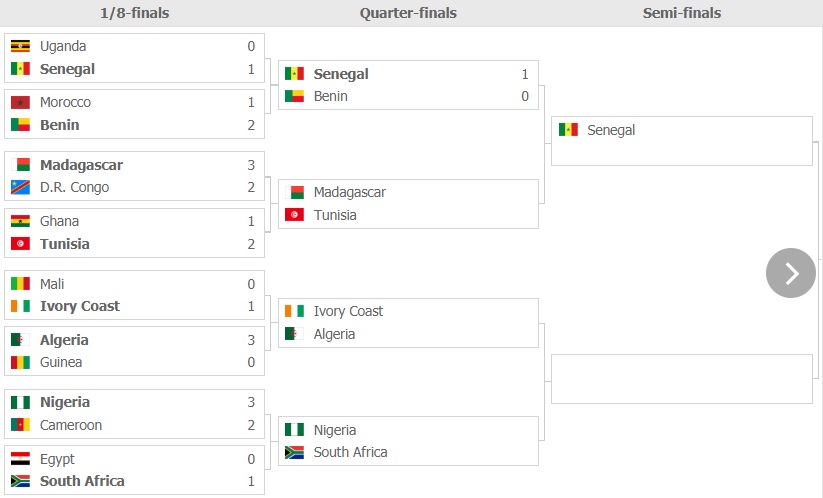The height and width of the screenshot is (498, 823).
Task: Click the D.R. Congo flag icon
Action: (x=20, y=187)
